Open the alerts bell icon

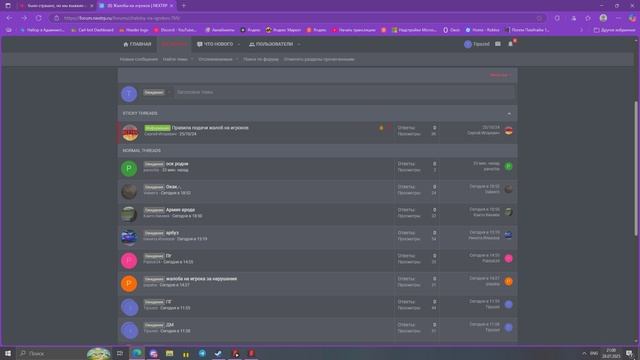click(x=511, y=44)
